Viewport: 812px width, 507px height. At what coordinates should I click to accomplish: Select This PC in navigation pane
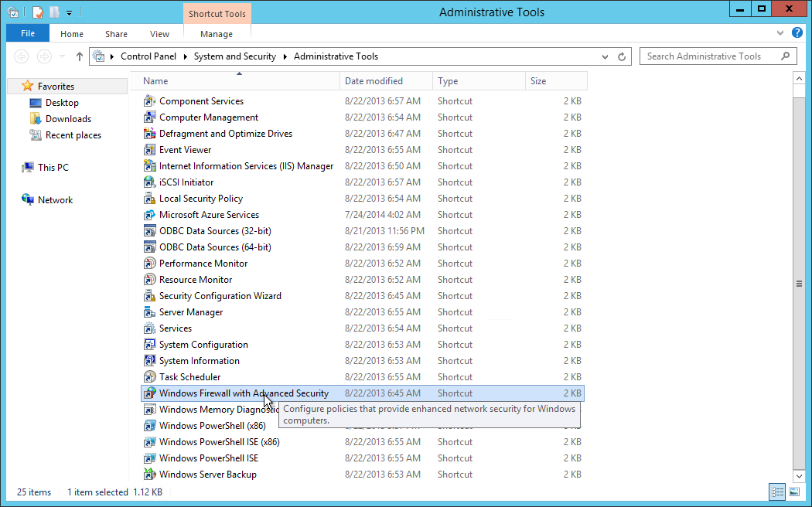[53, 168]
